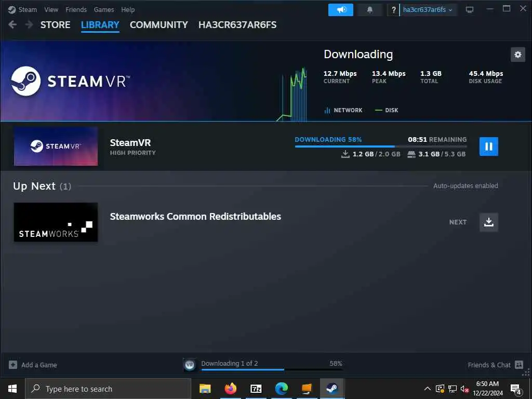This screenshot has height=399, width=532.
Task: Click the Downloading 1 of 2 status
Action: (229, 363)
